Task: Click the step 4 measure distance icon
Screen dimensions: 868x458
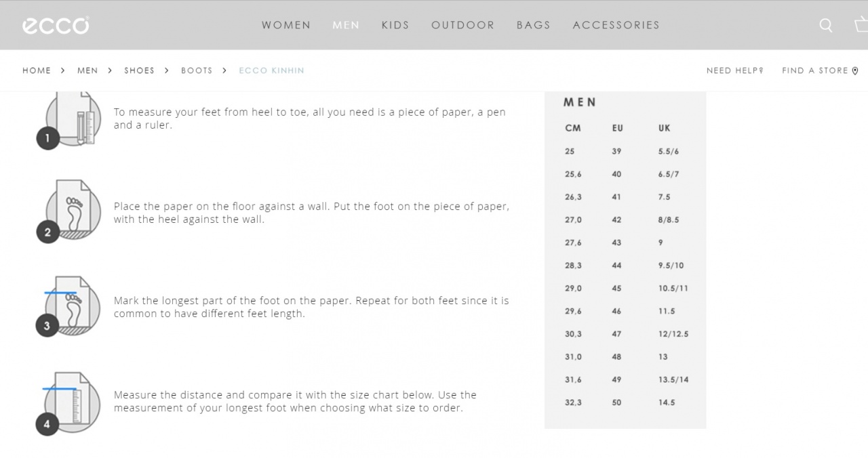Action: point(72,402)
